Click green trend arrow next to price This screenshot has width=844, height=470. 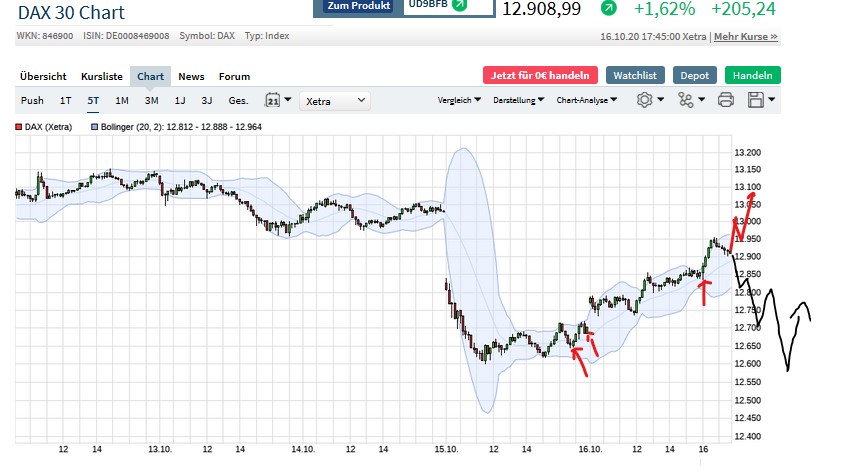click(x=609, y=8)
